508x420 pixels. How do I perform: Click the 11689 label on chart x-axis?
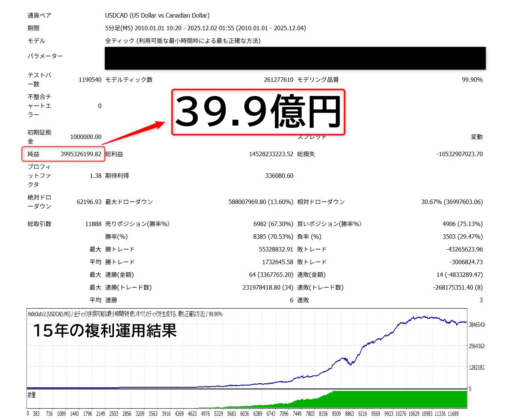pos(453,414)
